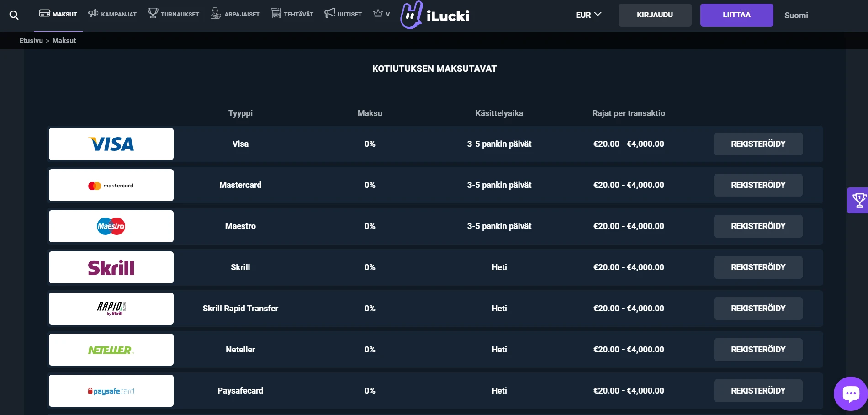Click the Kampanjat megaphone icon

coord(93,13)
